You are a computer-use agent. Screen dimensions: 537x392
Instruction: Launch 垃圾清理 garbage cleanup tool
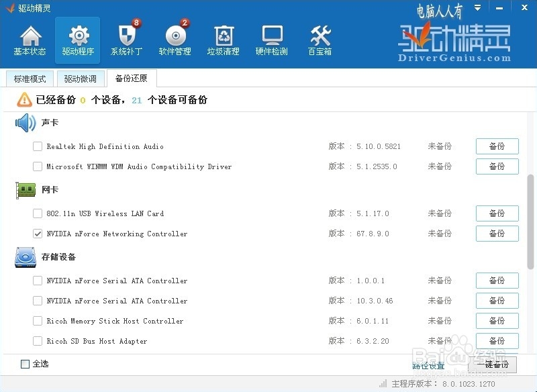pyautogui.click(x=224, y=39)
